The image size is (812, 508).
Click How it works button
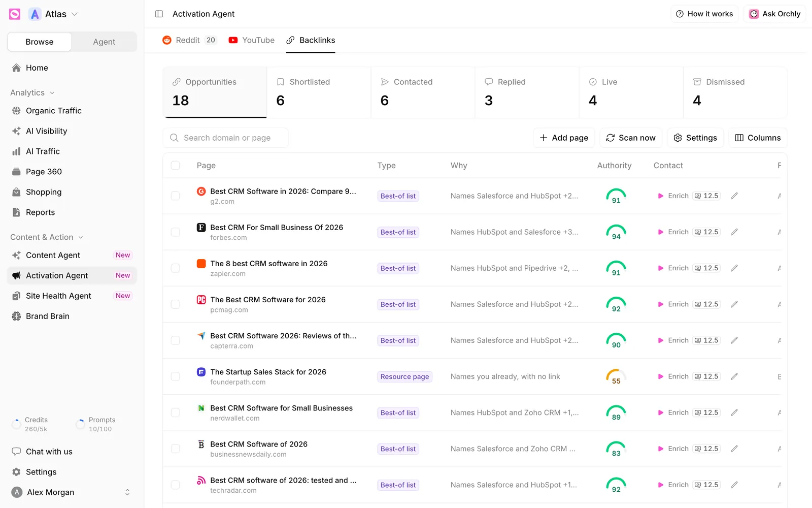coord(704,14)
